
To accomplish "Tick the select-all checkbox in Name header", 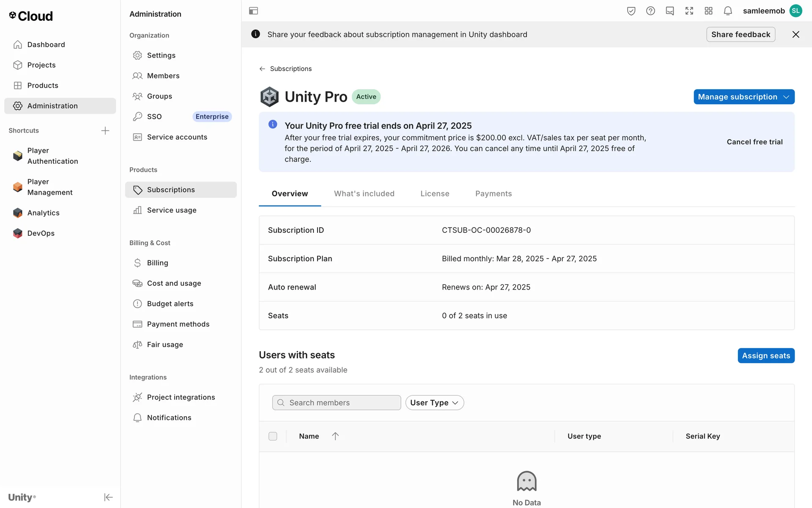I will pos(273,436).
